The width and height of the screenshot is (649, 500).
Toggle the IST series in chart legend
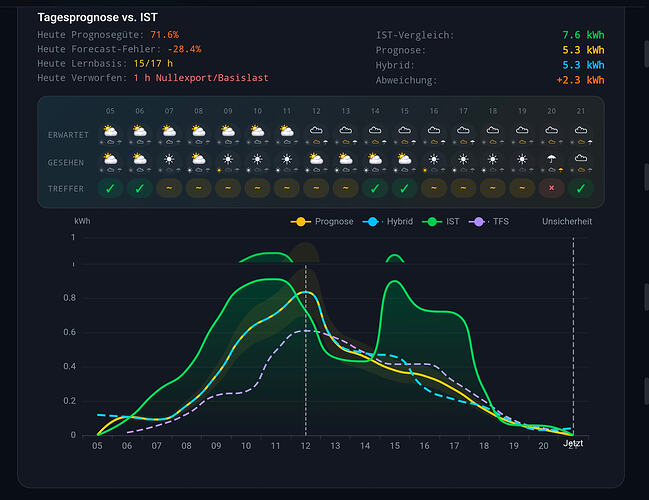[x=441, y=222]
